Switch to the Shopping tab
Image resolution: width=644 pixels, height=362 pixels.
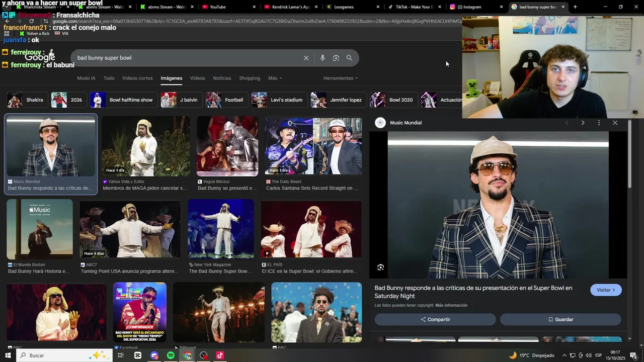click(x=250, y=78)
